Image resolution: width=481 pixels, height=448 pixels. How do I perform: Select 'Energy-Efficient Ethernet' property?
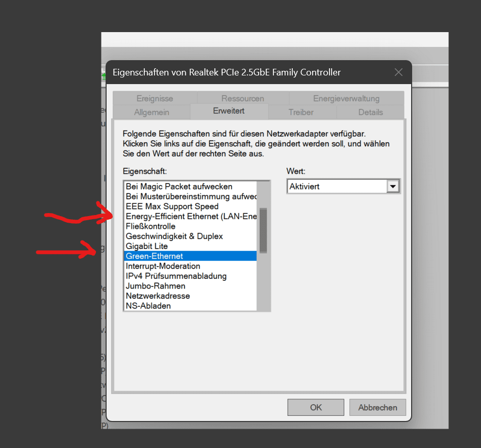click(190, 216)
